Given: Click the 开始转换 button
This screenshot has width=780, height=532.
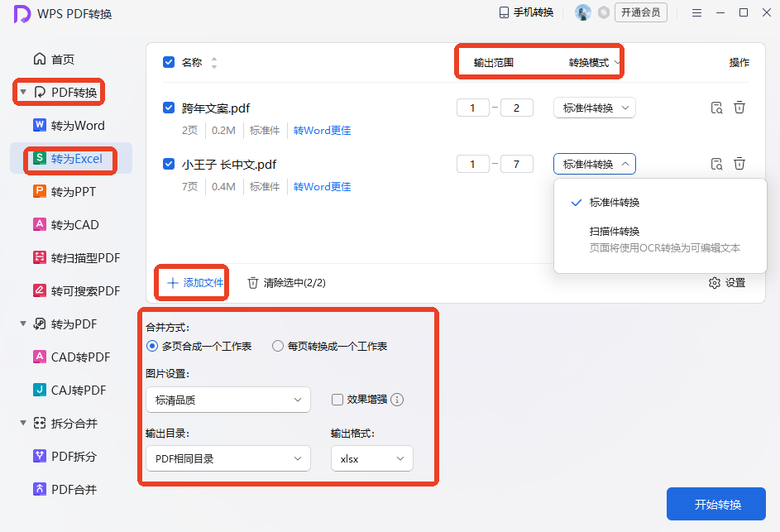Looking at the screenshot, I should [715, 504].
